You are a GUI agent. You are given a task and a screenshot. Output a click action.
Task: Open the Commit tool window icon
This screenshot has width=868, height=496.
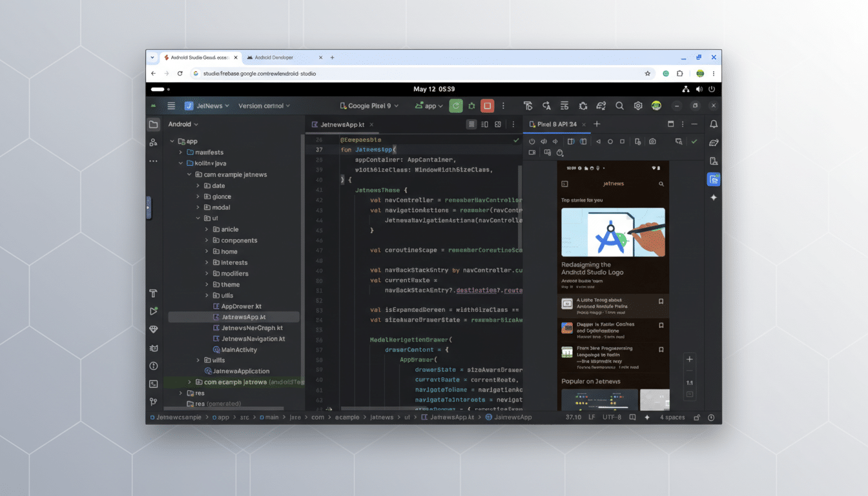154,141
